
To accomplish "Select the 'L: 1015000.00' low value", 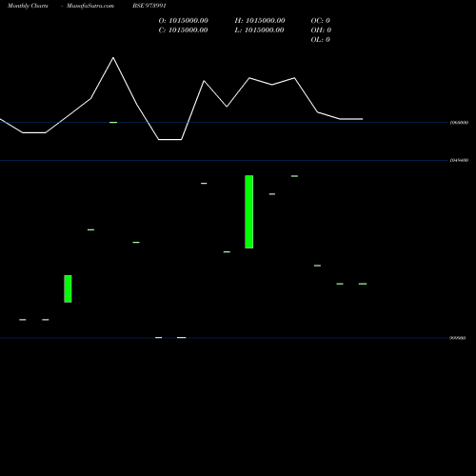I will (260, 30).
